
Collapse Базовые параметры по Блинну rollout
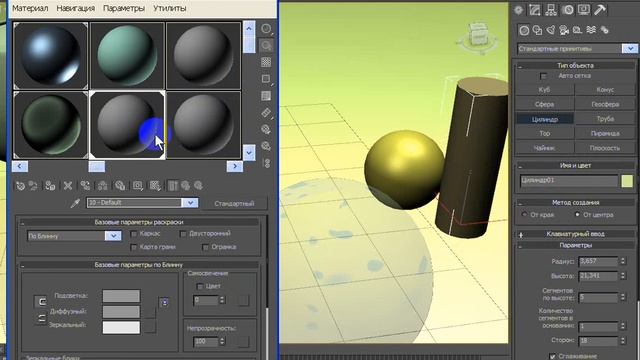pyautogui.click(x=22, y=266)
